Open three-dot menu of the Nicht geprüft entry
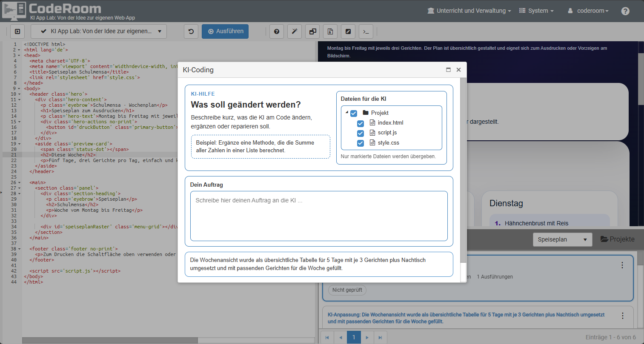644x344 pixels. click(622, 265)
